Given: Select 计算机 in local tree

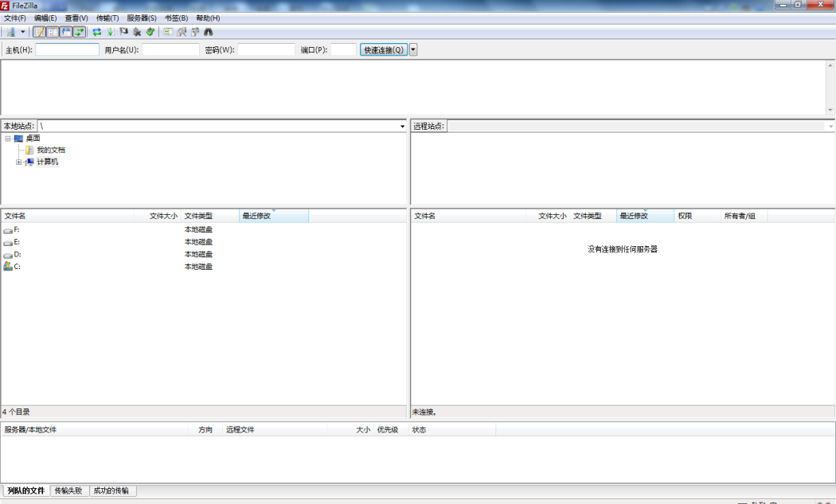Looking at the screenshot, I should pos(48,162).
